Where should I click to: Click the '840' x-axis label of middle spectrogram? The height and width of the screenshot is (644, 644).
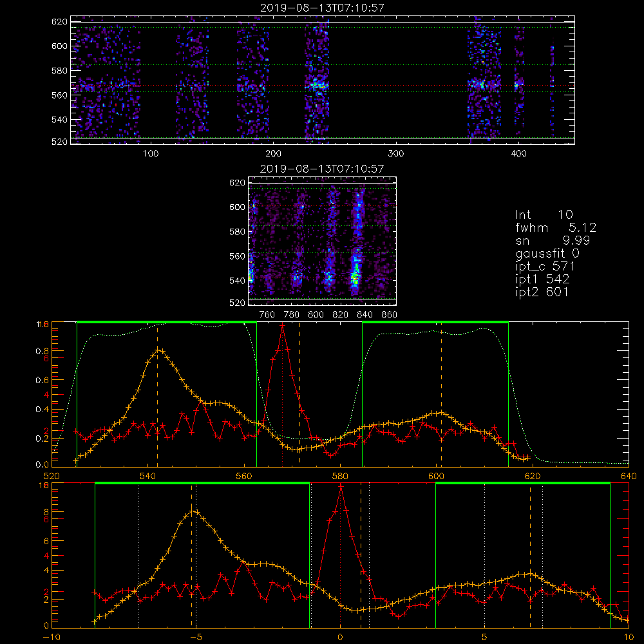[365, 315]
